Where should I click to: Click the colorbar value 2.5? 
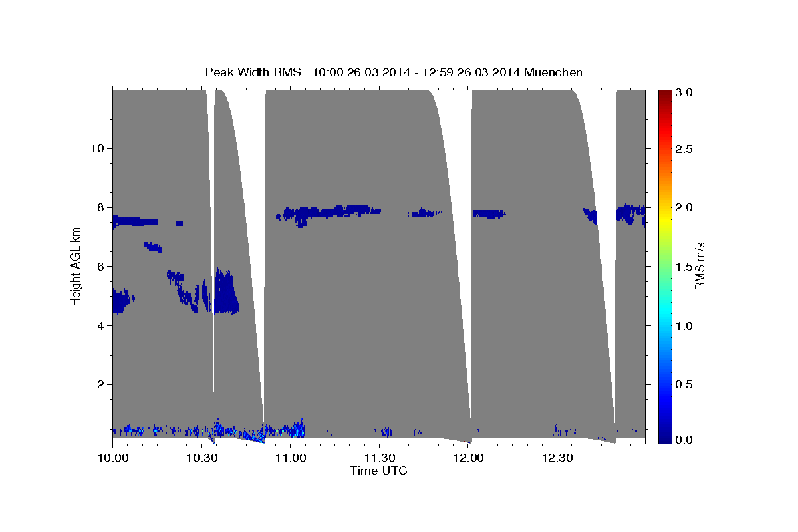[x=686, y=149]
